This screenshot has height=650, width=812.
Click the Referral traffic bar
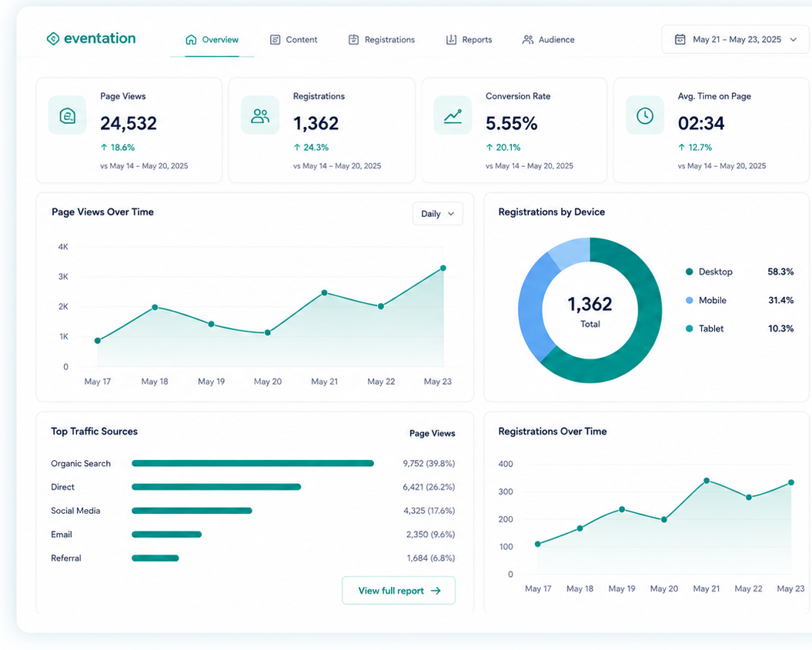point(155,558)
